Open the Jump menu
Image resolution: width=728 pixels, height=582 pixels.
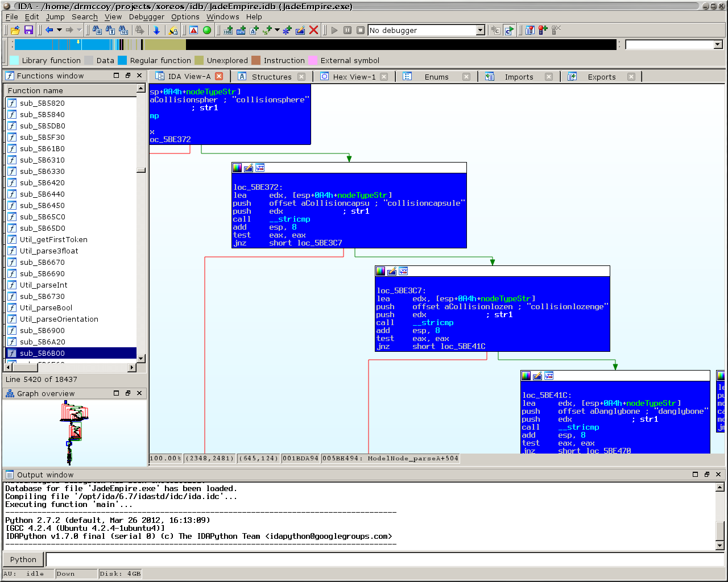tap(55, 16)
